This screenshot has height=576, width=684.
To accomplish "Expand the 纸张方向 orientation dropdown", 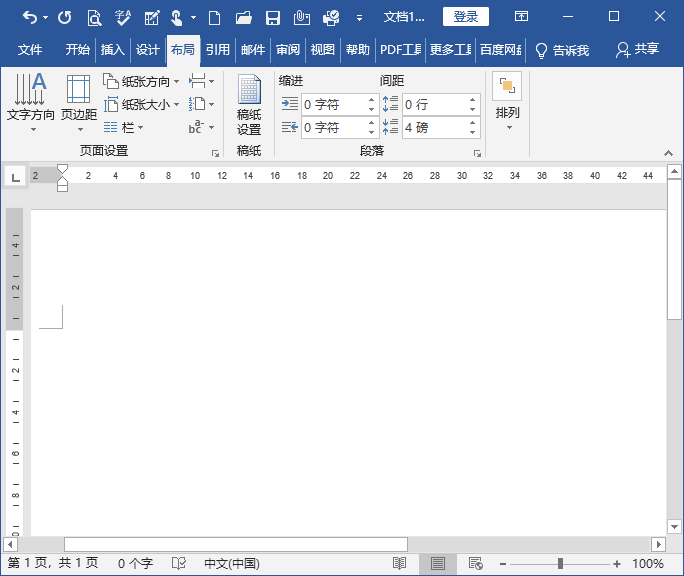I will pos(142,81).
